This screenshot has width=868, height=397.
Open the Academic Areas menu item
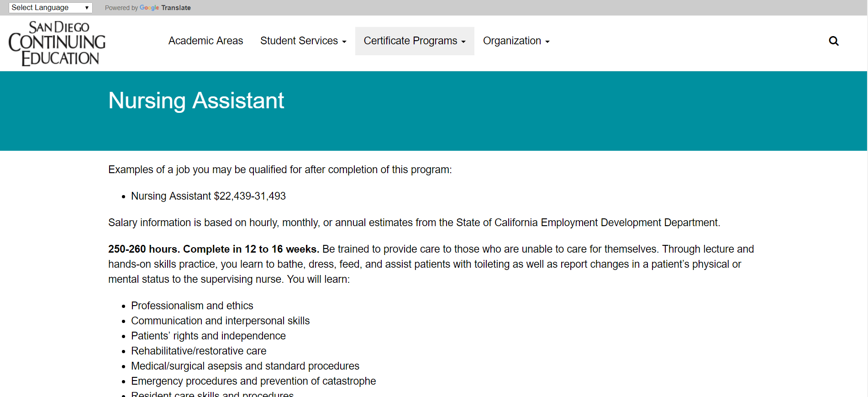click(205, 41)
